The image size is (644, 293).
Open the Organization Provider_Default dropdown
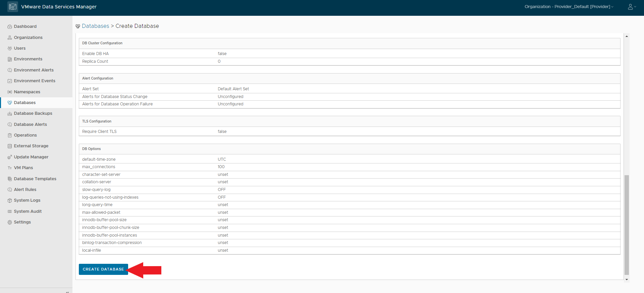(x=569, y=7)
